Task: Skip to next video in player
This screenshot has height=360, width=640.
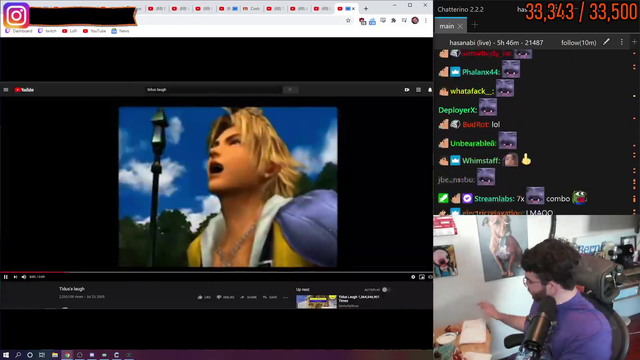Action: (15, 277)
